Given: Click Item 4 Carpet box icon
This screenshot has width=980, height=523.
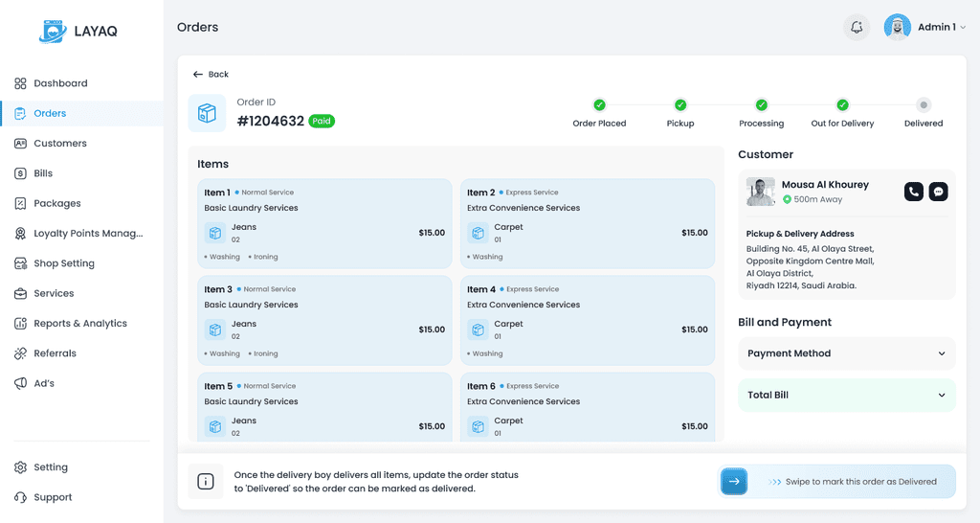Looking at the screenshot, I should (x=479, y=330).
